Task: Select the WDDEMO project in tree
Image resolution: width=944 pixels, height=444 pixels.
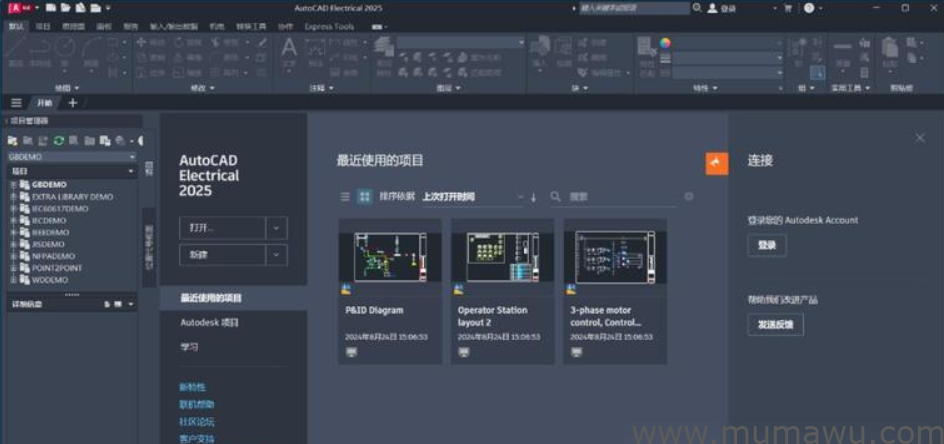Action: [x=49, y=280]
